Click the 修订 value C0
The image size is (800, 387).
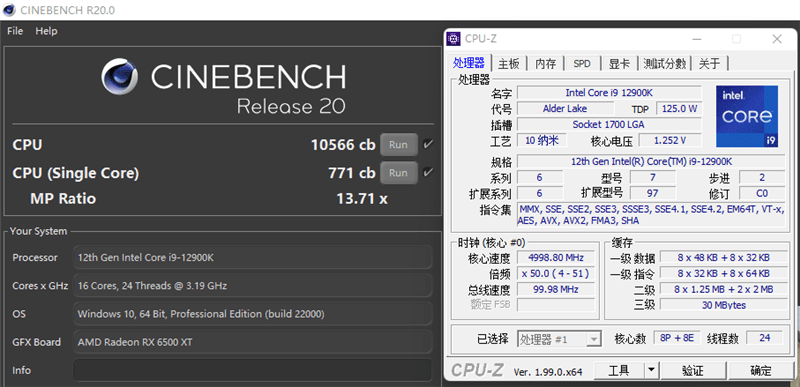pos(762,193)
